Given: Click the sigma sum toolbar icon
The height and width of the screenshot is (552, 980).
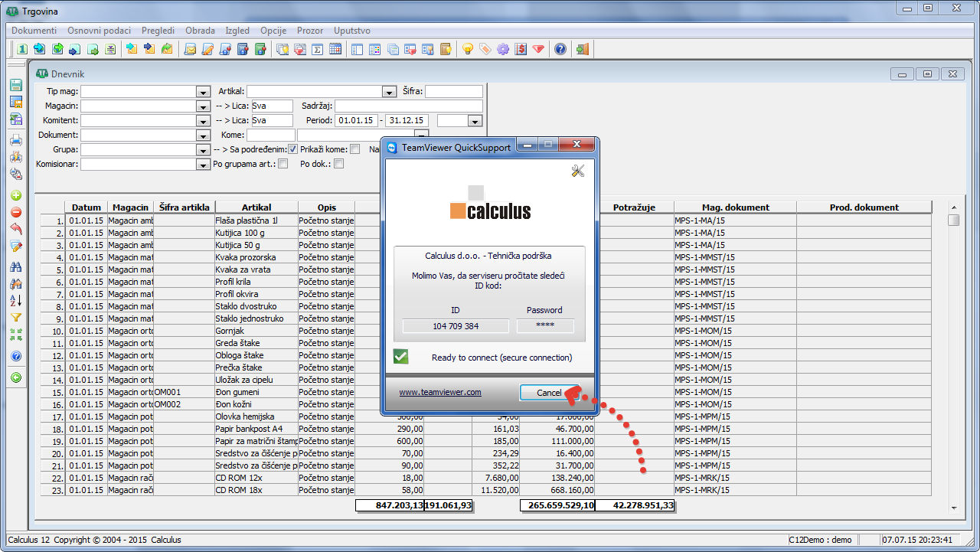Looking at the screenshot, I should point(316,50).
